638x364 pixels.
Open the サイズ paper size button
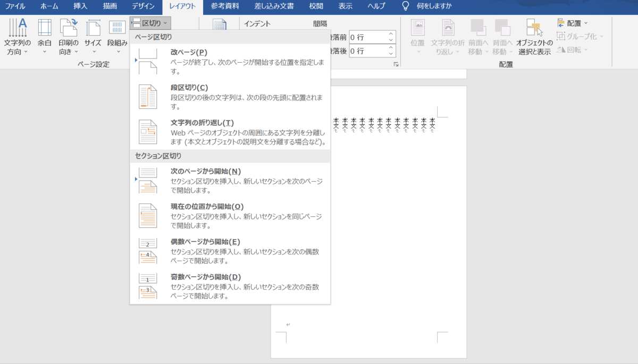[x=93, y=36]
